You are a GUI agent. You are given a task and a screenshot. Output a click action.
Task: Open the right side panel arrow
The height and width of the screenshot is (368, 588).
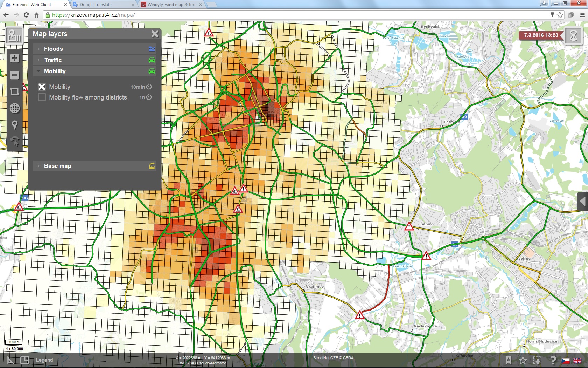[582, 202]
